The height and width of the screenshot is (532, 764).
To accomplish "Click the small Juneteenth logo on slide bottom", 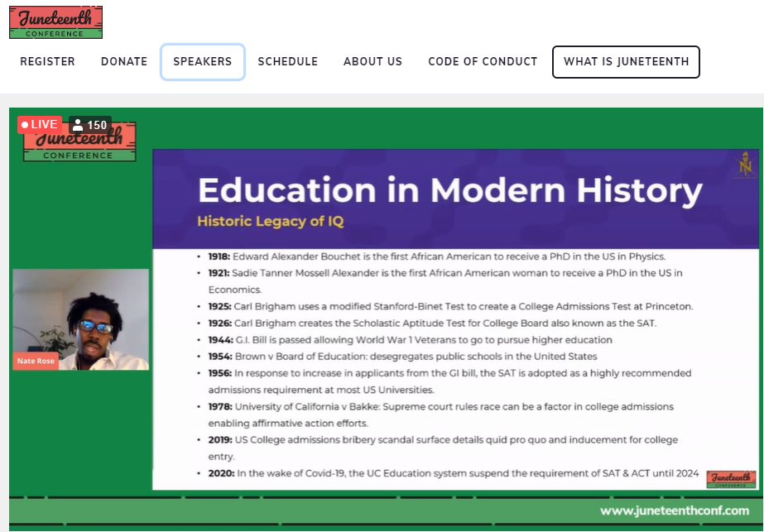I will [731, 479].
